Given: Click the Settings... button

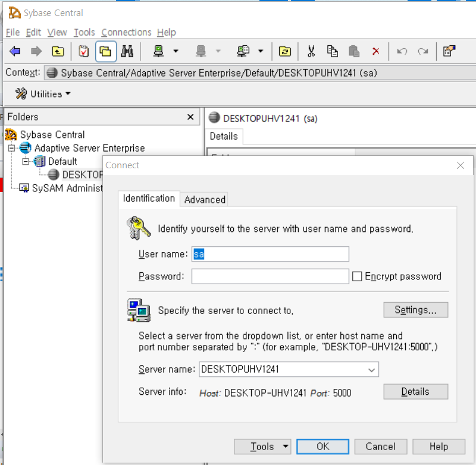Looking at the screenshot, I should [415, 310].
